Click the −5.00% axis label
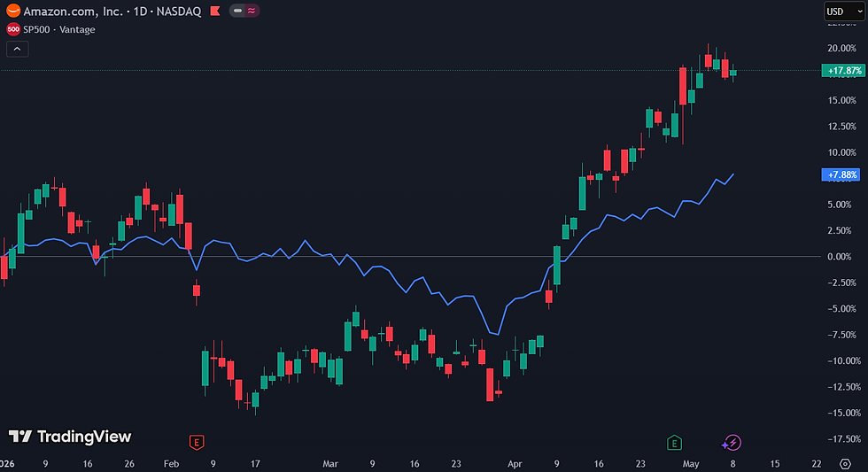Screen dimensions: 868x472 pos(841,309)
